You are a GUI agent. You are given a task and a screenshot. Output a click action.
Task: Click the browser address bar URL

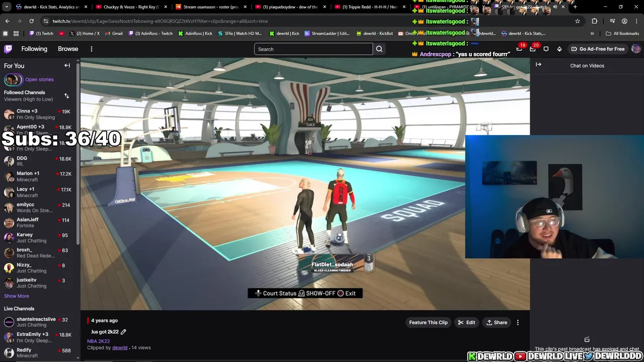[x=160, y=21]
